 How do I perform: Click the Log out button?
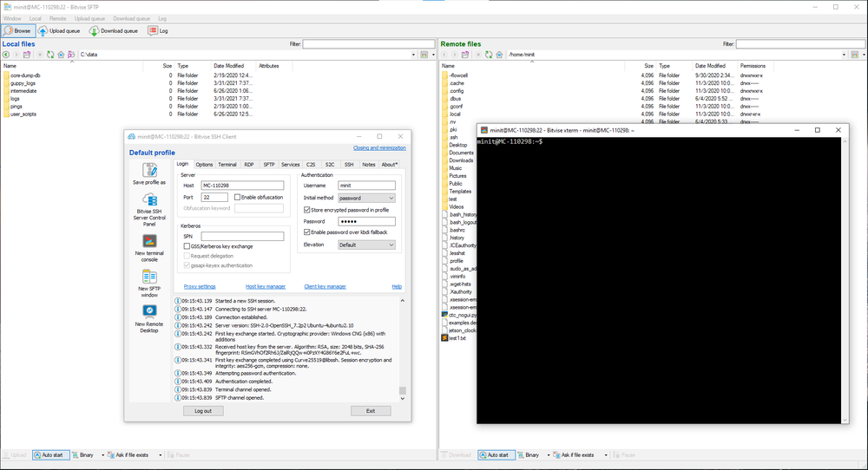202,411
